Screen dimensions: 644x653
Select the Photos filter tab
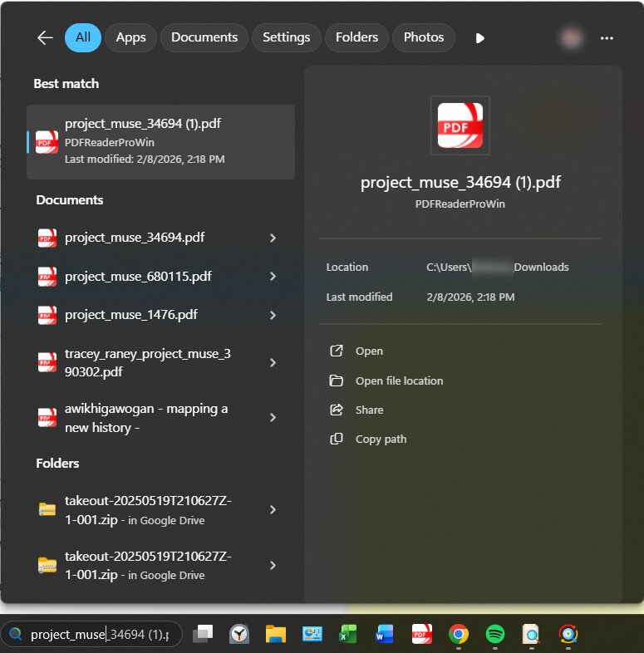tap(424, 37)
